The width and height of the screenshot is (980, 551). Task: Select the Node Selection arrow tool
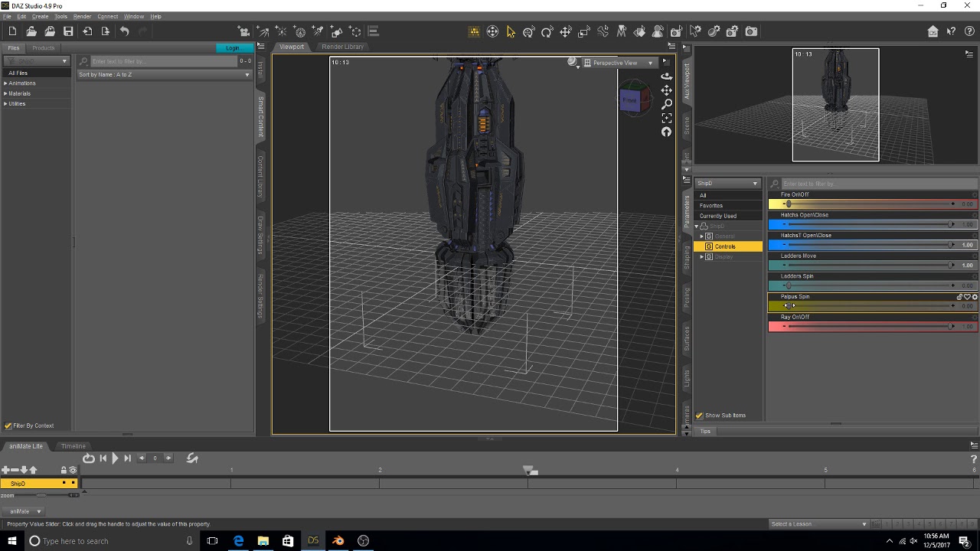(511, 31)
